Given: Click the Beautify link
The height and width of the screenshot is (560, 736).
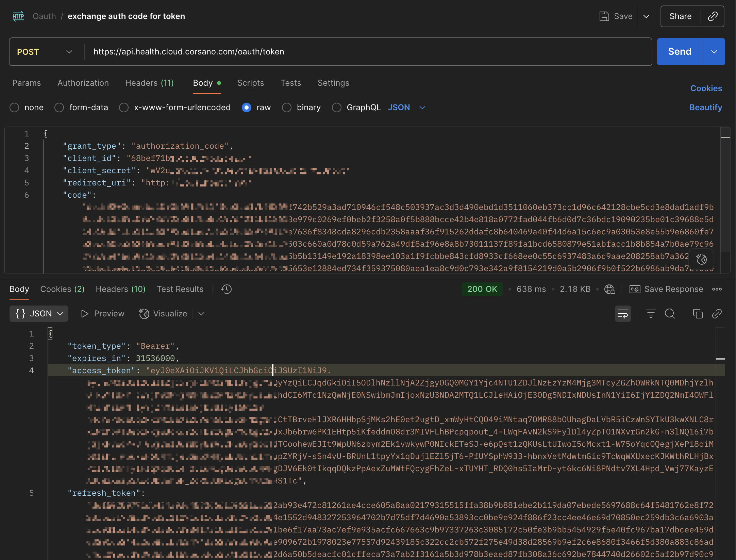Looking at the screenshot, I should point(705,108).
